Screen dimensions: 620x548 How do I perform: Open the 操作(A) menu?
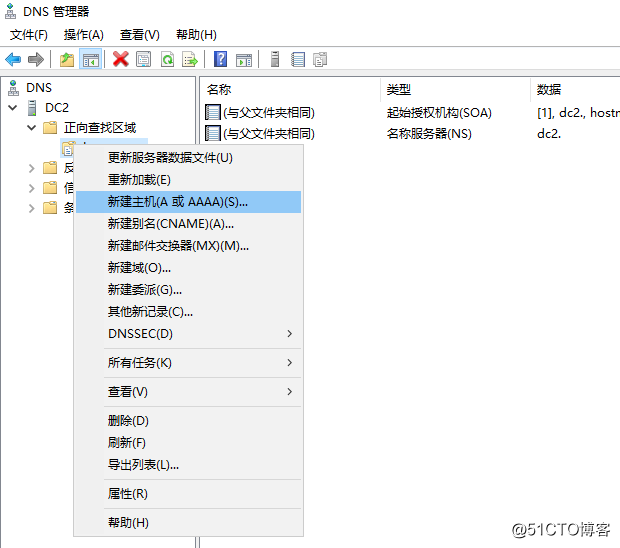pos(83,35)
